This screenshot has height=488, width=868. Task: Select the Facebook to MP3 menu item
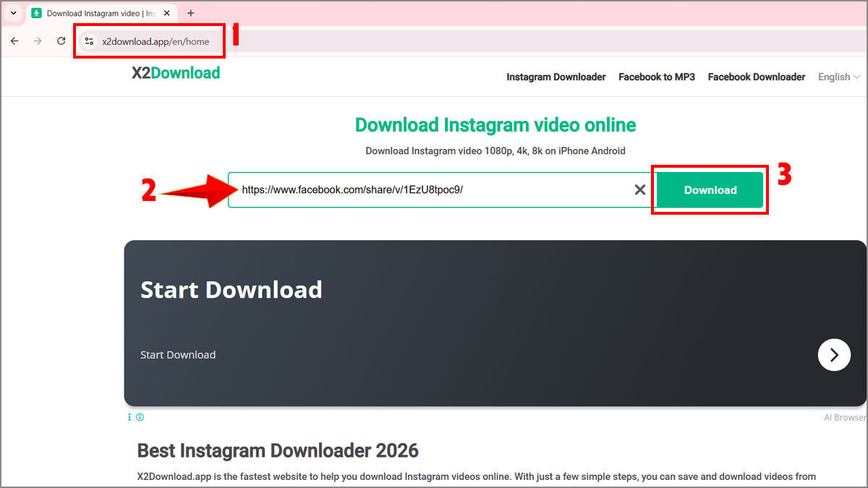tap(656, 77)
